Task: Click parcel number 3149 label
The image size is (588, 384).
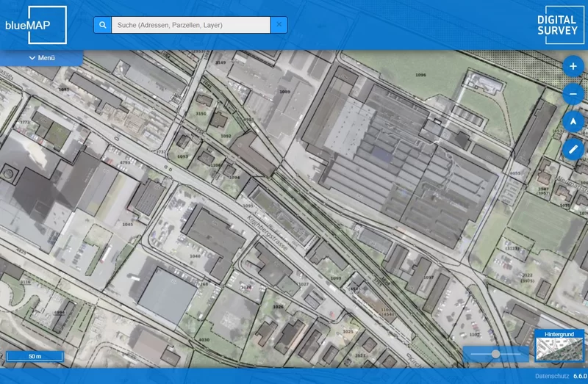Action: (220, 62)
